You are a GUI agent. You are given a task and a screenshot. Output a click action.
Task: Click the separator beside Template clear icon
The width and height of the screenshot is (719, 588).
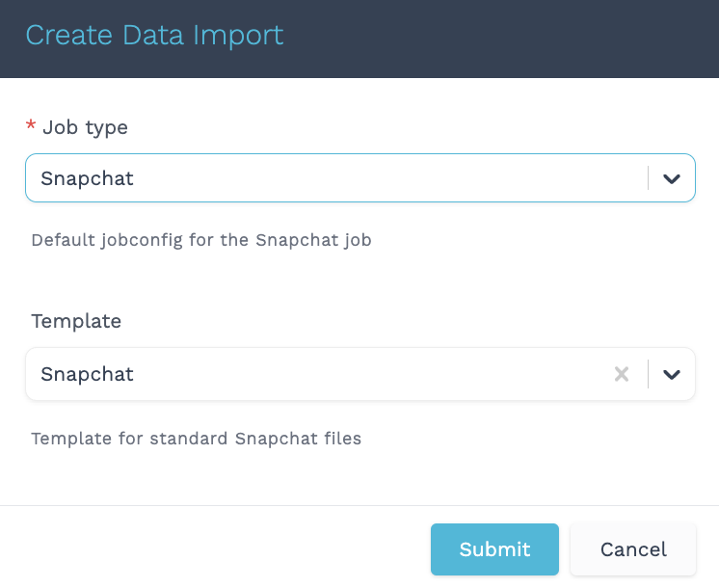(649, 374)
